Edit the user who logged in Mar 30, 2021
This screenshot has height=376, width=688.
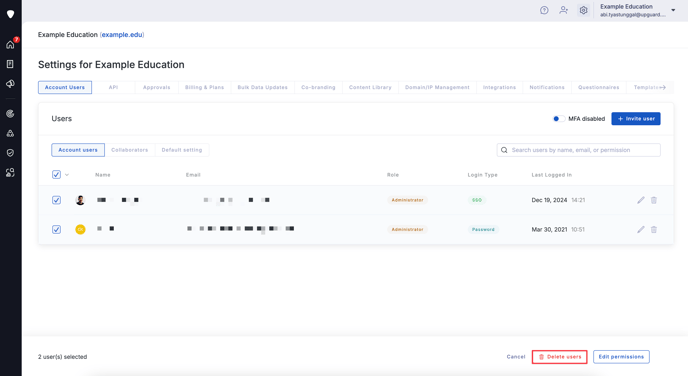coord(641,229)
